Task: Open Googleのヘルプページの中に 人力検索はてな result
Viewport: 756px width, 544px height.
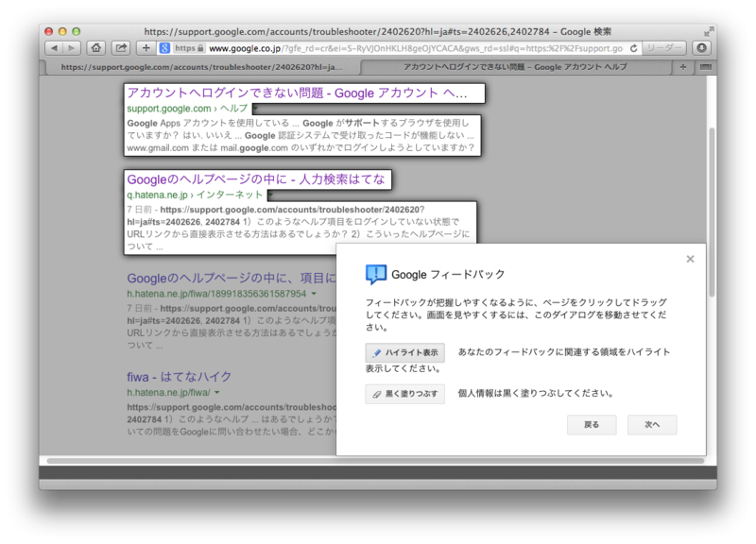Action: point(256,179)
